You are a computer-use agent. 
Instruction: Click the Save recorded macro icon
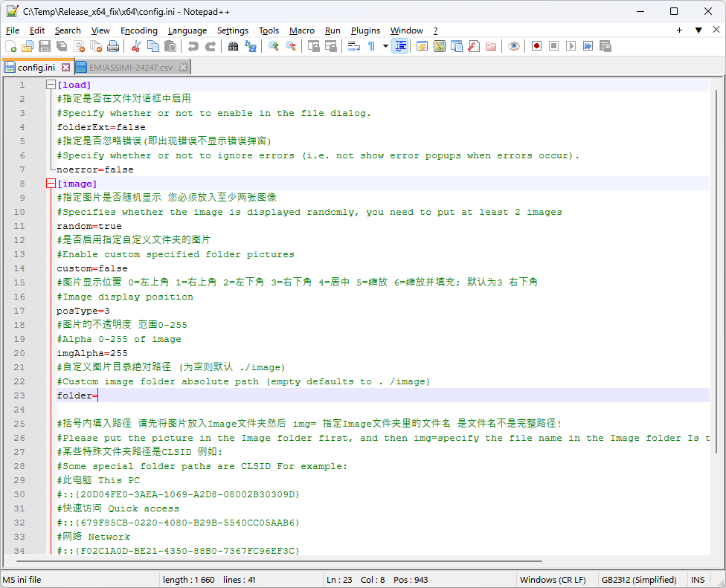[x=605, y=46]
